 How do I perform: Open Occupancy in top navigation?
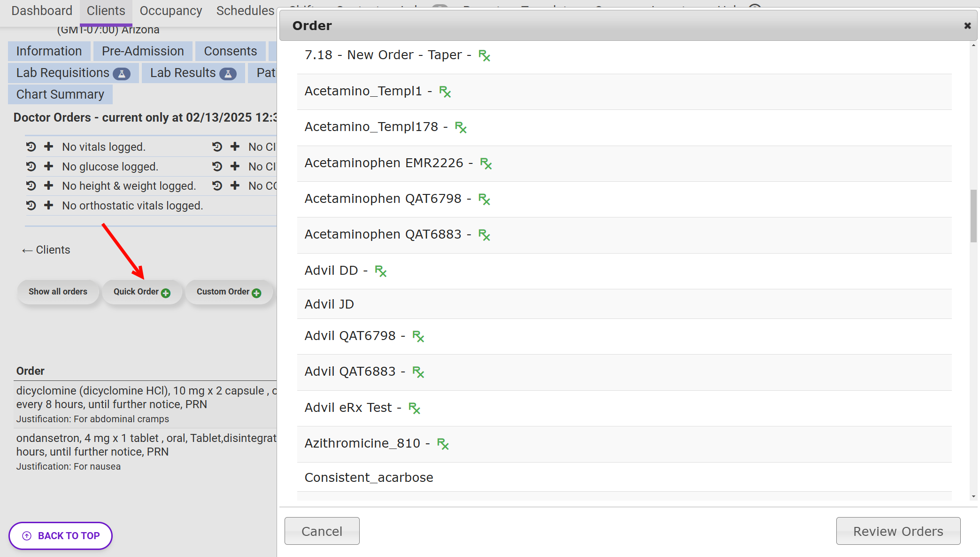coord(170,11)
